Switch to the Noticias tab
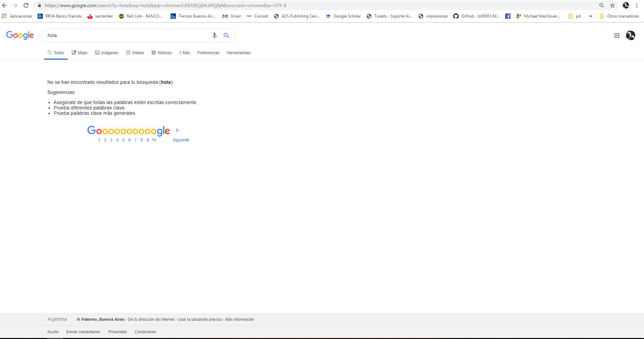The image size is (644, 339). pos(162,53)
